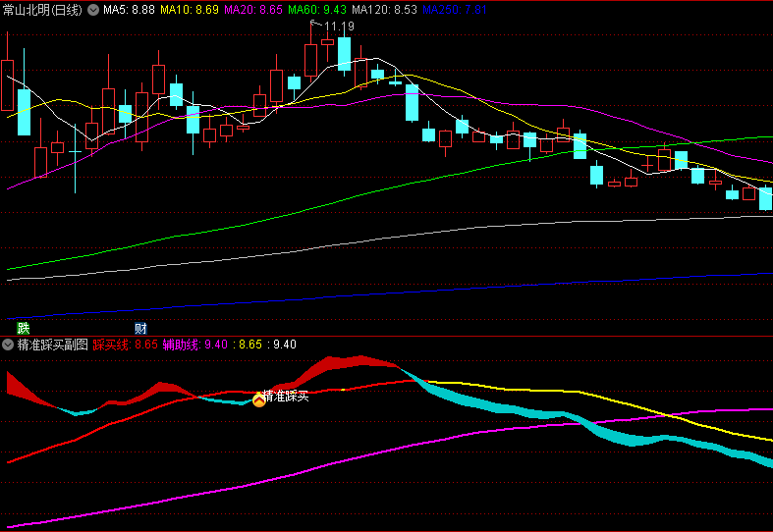Click the 辅助线: 9.40 value
Screen dimensions: 773x532
coord(195,345)
